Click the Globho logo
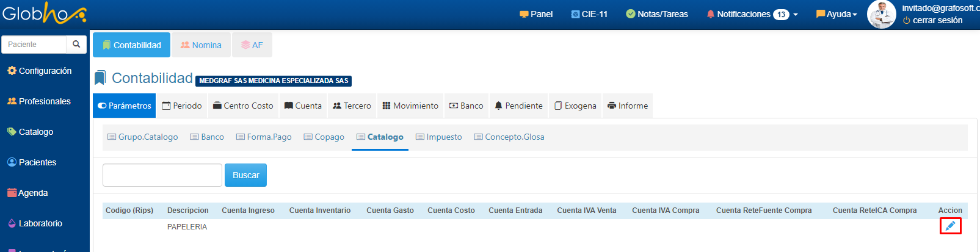Viewport: 980px width, 252px height. click(x=44, y=13)
